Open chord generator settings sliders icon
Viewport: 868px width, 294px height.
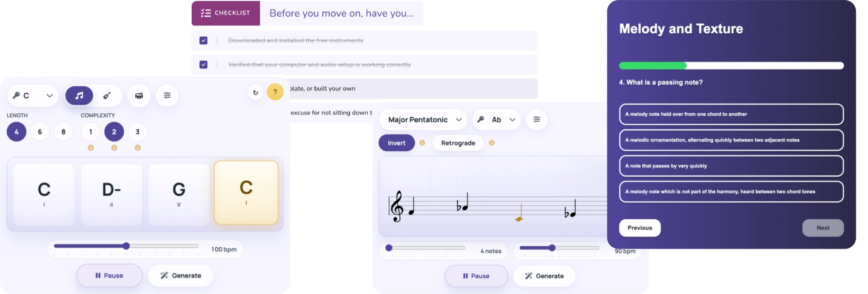[x=167, y=96]
